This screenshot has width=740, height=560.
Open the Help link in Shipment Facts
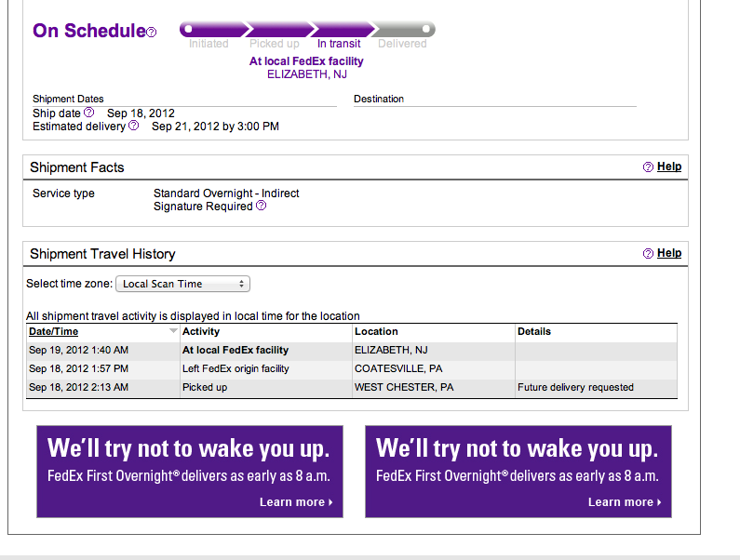pos(669,167)
